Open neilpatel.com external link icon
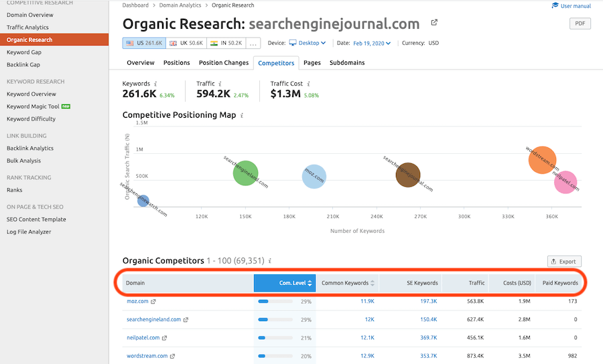Image resolution: width=603 pixels, height=364 pixels. [164, 338]
